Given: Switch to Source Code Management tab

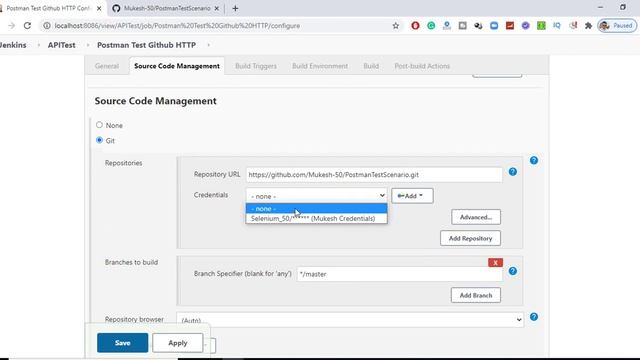Looking at the screenshot, I should [177, 66].
